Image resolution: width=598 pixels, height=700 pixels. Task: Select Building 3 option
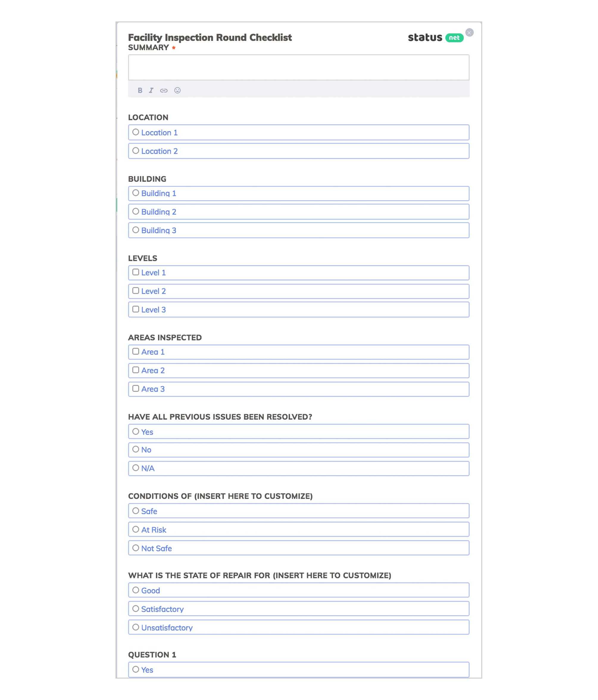(135, 230)
